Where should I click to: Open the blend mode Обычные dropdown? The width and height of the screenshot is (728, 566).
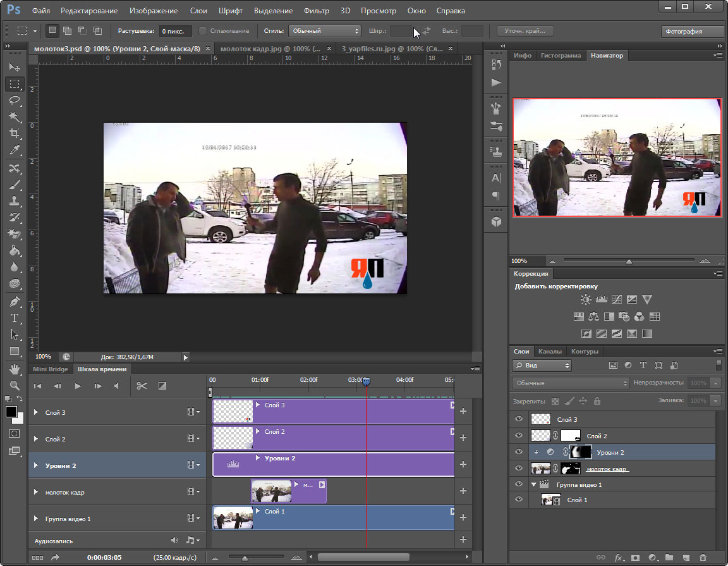coord(571,383)
